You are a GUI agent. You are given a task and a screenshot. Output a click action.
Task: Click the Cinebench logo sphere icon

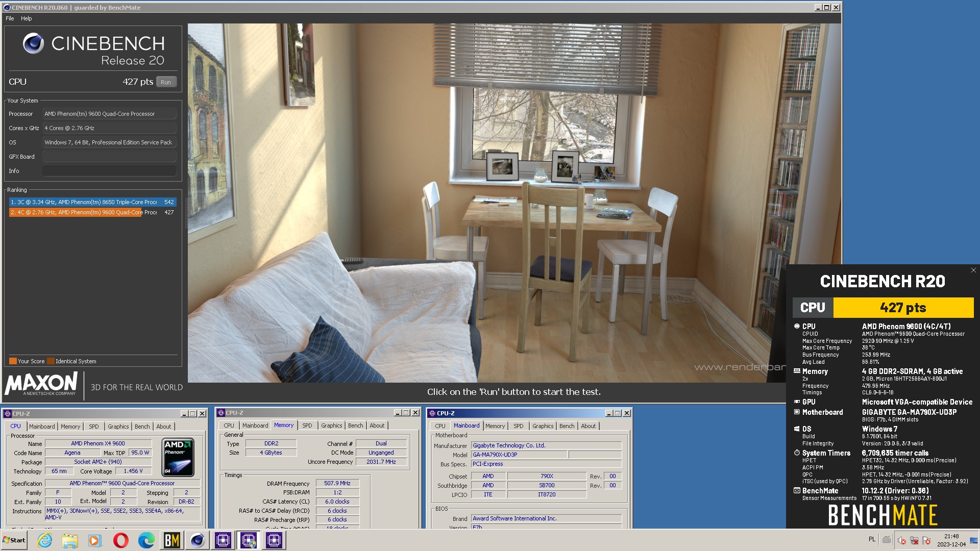point(33,43)
